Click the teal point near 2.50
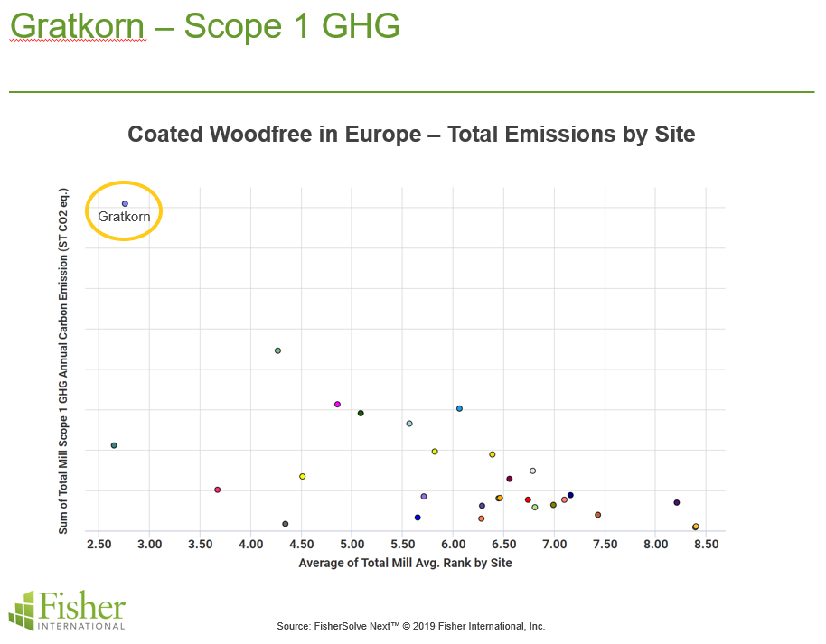 [114, 445]
